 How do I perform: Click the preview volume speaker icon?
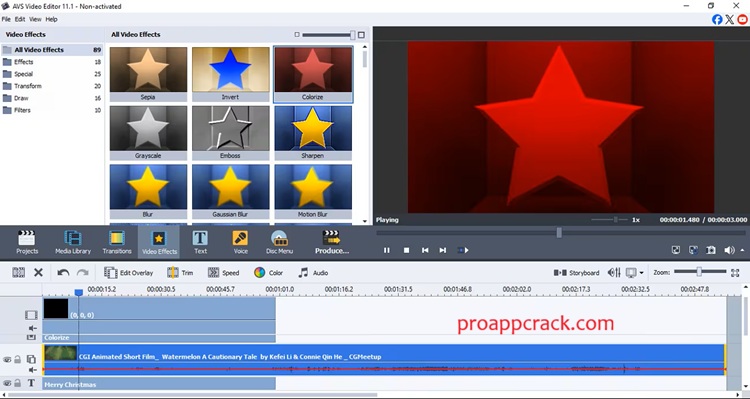[x=729, y=250]
